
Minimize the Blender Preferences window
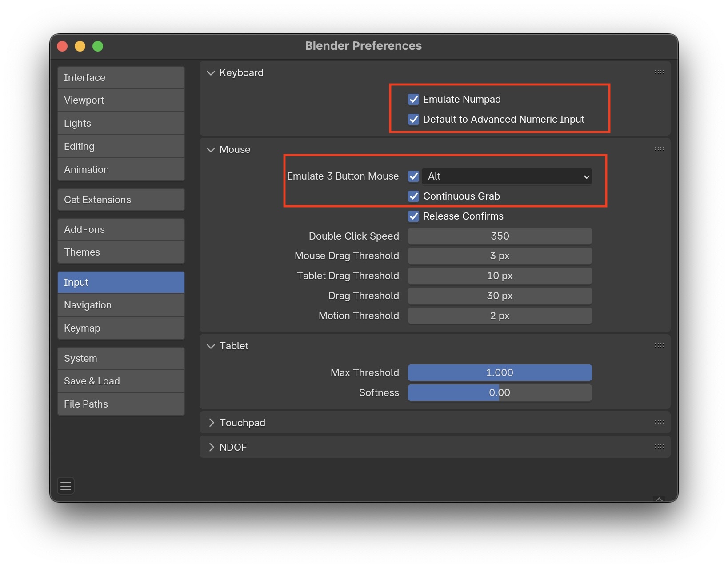point(80,46)
